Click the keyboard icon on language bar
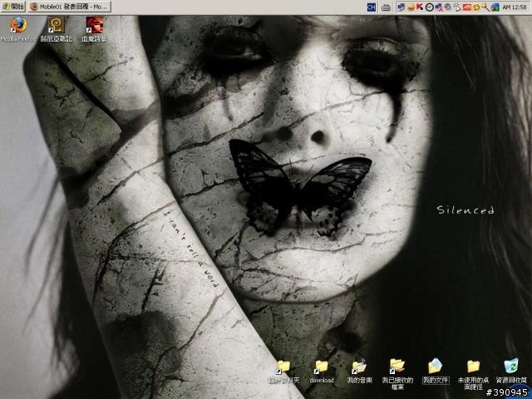The width and height of the screenshot is (532, 399). click(x=386, y=7)
